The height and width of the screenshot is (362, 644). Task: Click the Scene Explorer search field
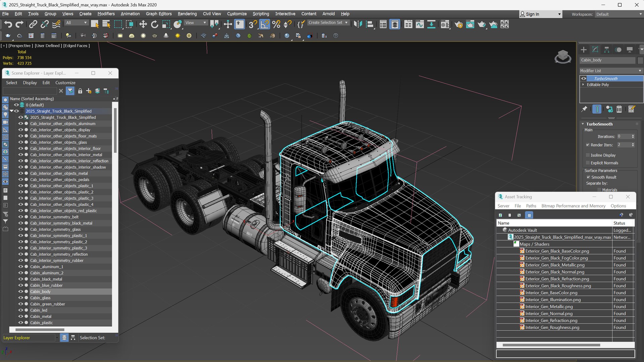[30, 91]
